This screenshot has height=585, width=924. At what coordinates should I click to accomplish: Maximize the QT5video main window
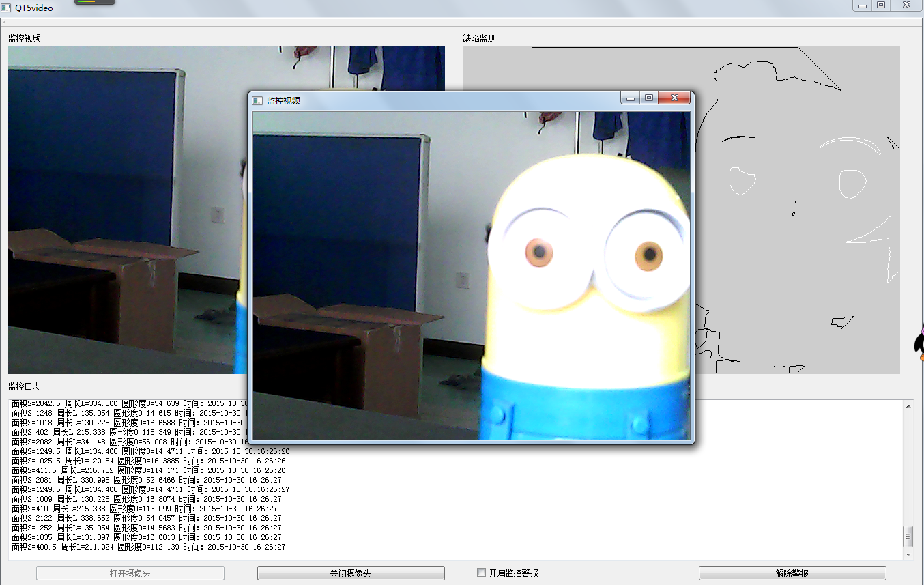[x=881, y=5]
